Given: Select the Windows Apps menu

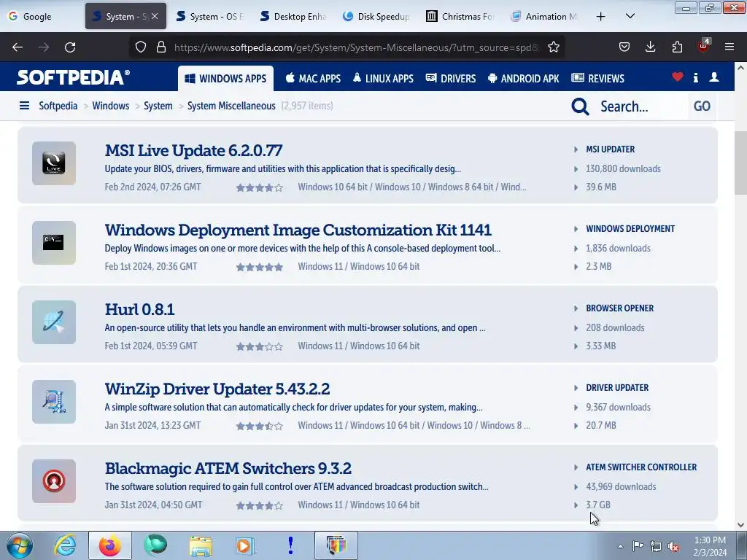Looking at the screenshot, I should (x=226, y=79).
